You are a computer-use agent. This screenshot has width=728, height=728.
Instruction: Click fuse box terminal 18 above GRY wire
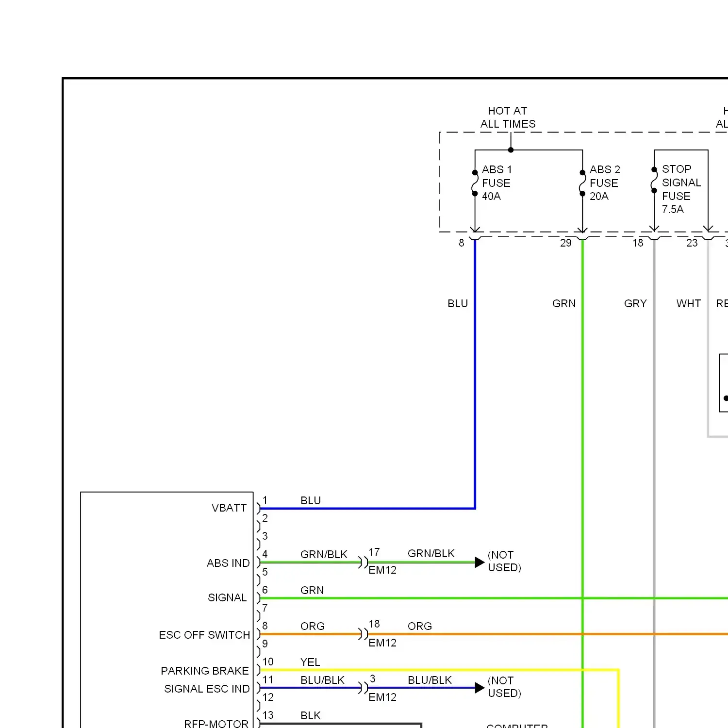tap(638, 243)
